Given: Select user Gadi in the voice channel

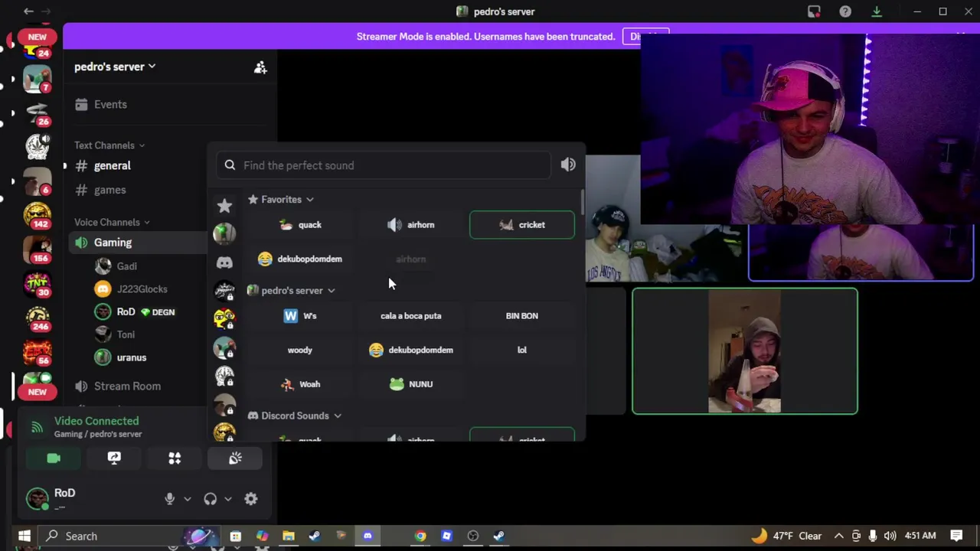Looking at the screenshot, I should click(x=126, y=266).
